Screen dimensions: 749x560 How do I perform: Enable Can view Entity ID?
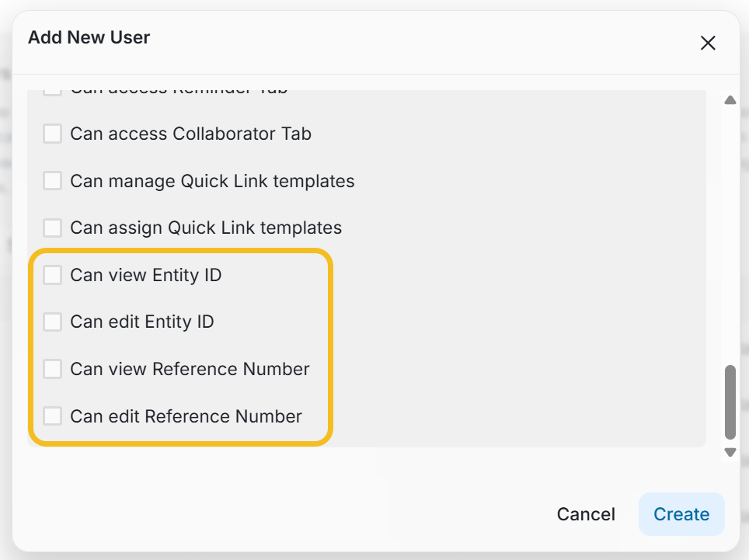53,275
